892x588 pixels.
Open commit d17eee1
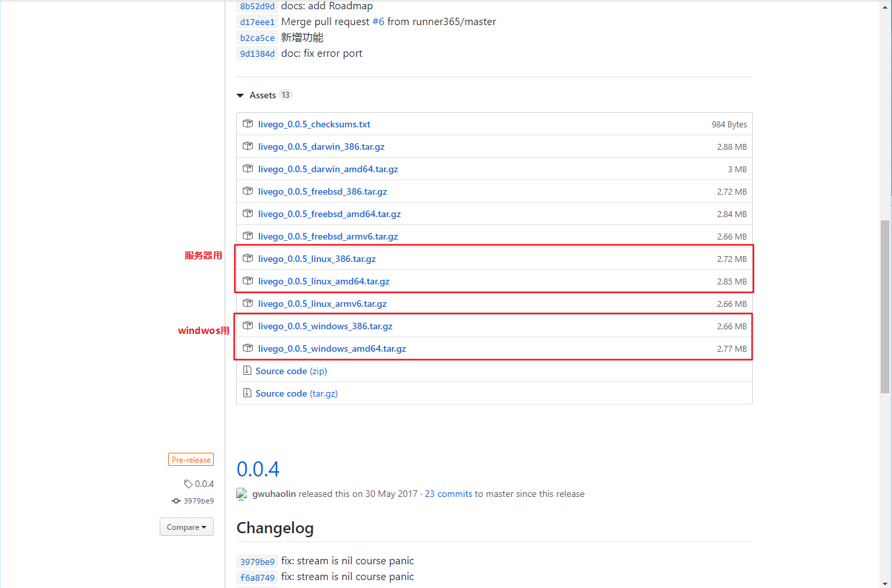click(257, 22)
